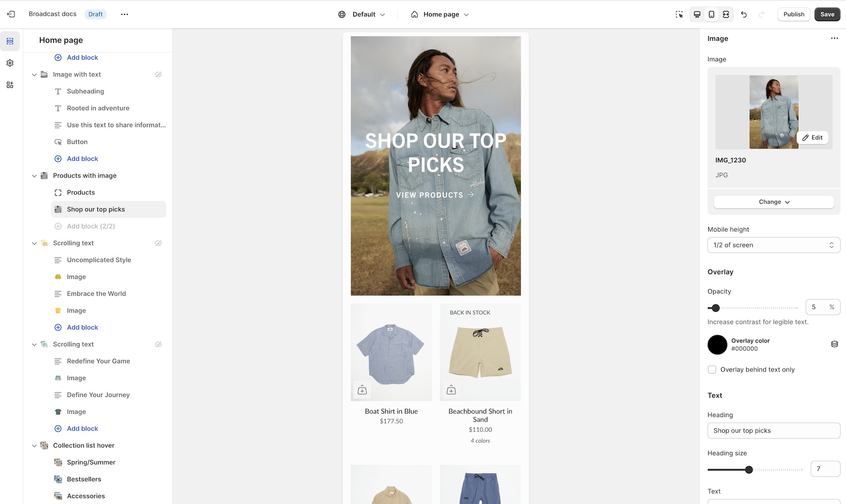Open the Change image dropdown
The height and width of the screenshot is (504, 846).
pyautogui.click(x=774, y=202)
